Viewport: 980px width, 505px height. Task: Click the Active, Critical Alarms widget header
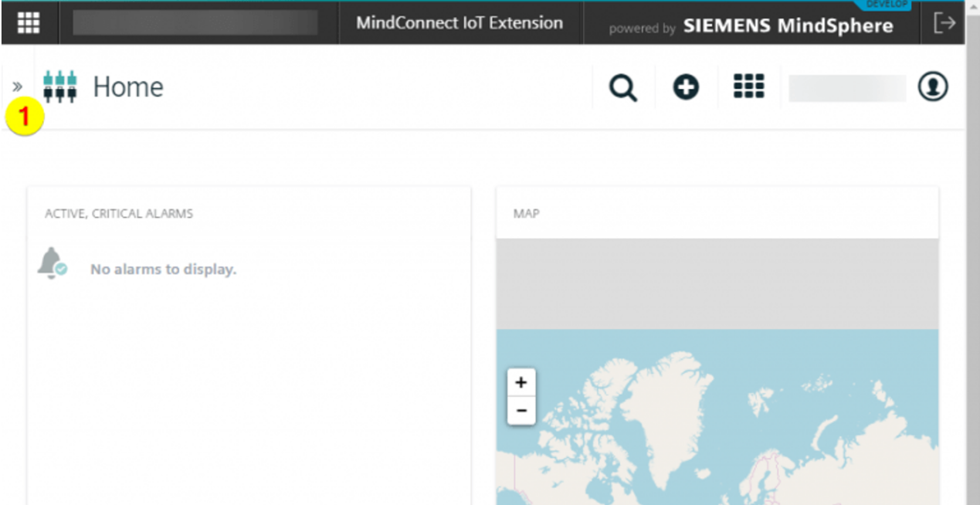pos(119,214)
